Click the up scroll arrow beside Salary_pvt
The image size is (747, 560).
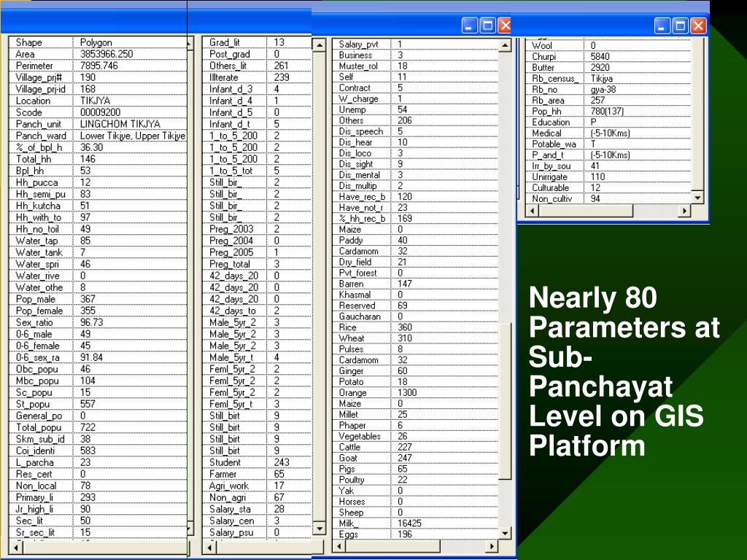click(505, 45)
